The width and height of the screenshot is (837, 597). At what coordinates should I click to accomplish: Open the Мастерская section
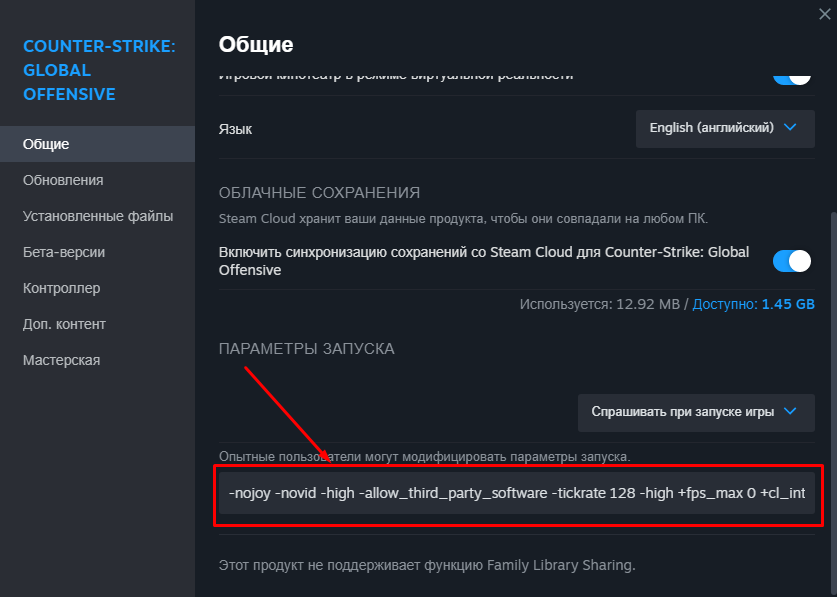[61, 360]
